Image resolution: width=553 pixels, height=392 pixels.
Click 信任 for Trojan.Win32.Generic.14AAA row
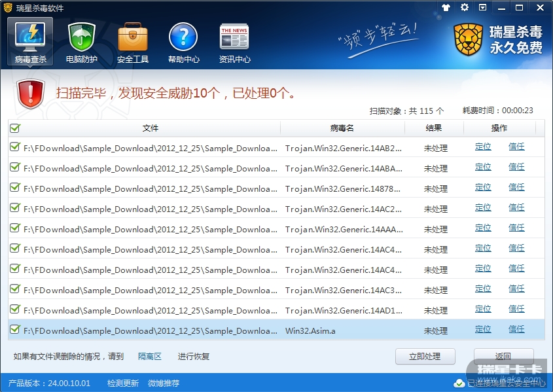pos(516,228)
